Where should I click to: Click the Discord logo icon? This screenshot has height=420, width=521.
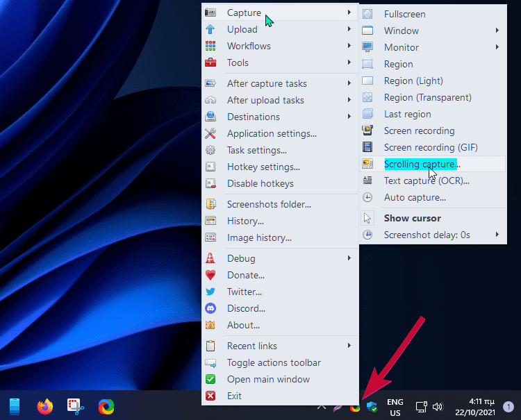pyautogui.click(x=210, y=308)
